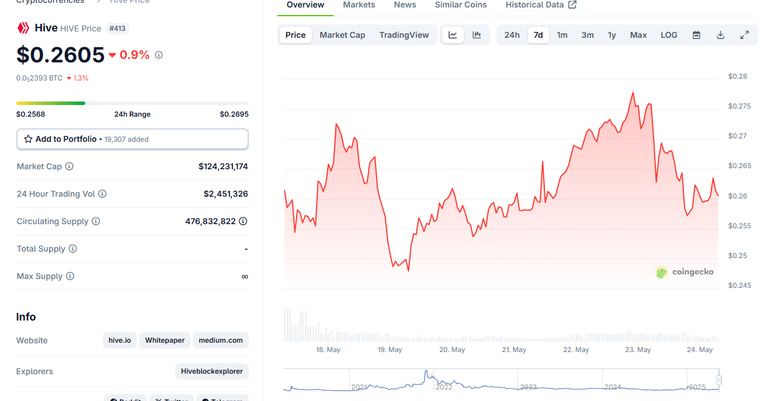Open the Similar Coins tab
Viewport: 768px width, 401px height.
(461, 5)
